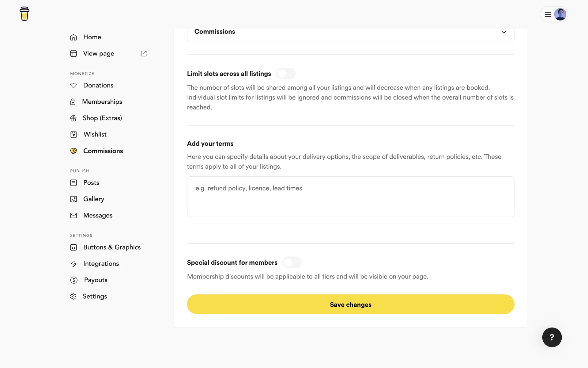Expand the Commissions dropdown chevron
Viewport: 588px width, 368px height.
click(504, 32)
